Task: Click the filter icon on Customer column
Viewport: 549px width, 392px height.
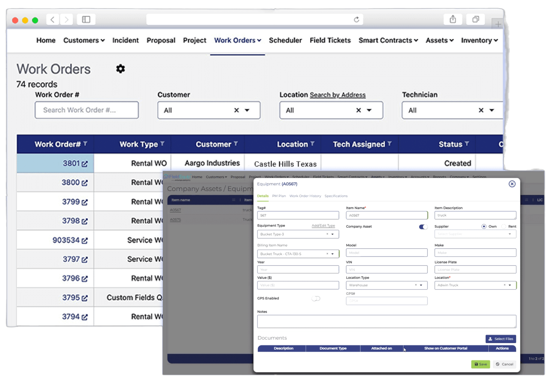Action: point(236,144)
